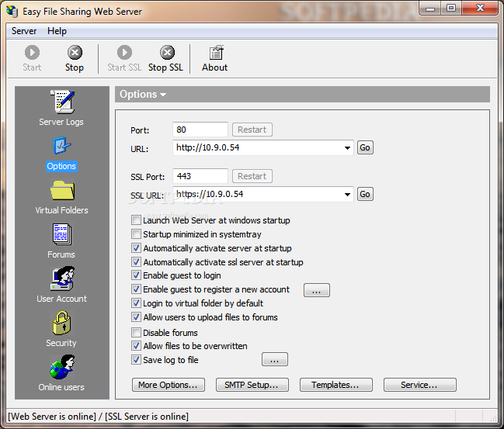Check Startup minimized in systemtray

[136, 234]
